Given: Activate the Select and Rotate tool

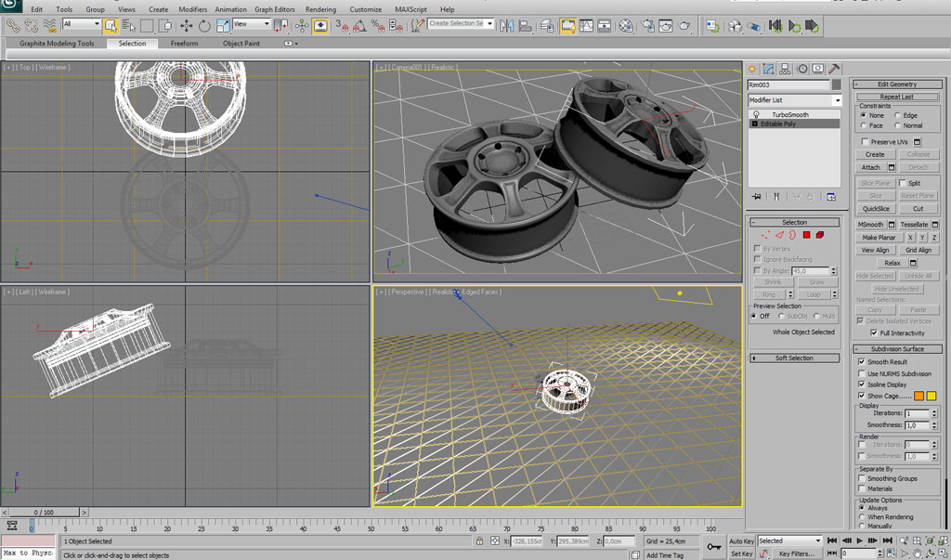Looking at the screenshot, I should click(x=204, y=25).
